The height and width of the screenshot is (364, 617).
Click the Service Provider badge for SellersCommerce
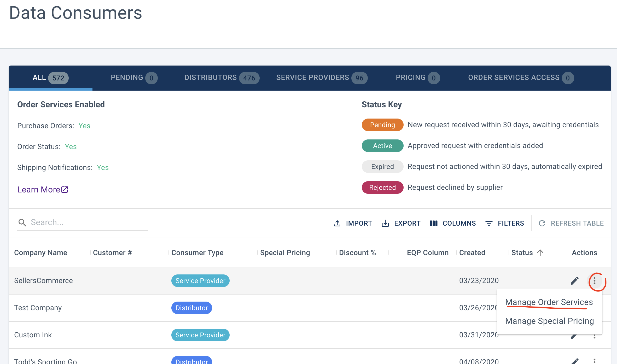[x=200, y=281]
